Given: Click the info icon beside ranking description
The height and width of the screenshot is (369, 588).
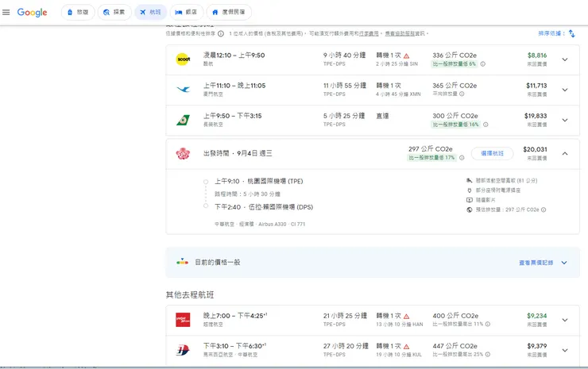Looking at the screenshot, I should [221, 33].
